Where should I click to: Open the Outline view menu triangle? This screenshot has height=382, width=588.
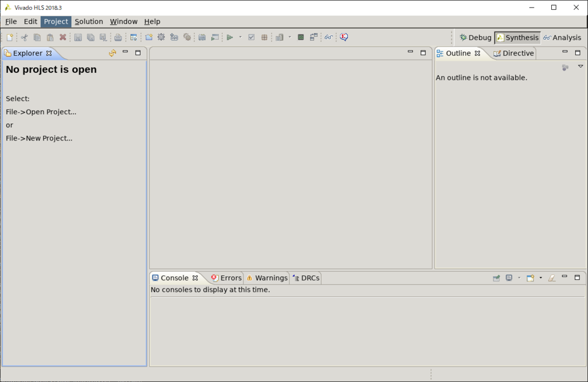581,67
